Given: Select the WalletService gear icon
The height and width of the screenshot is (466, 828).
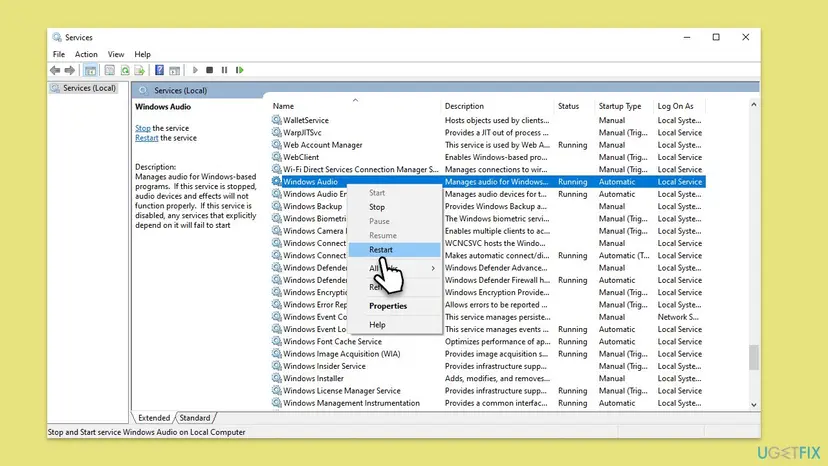Looking at the screenshot, I should pos(277,120).
